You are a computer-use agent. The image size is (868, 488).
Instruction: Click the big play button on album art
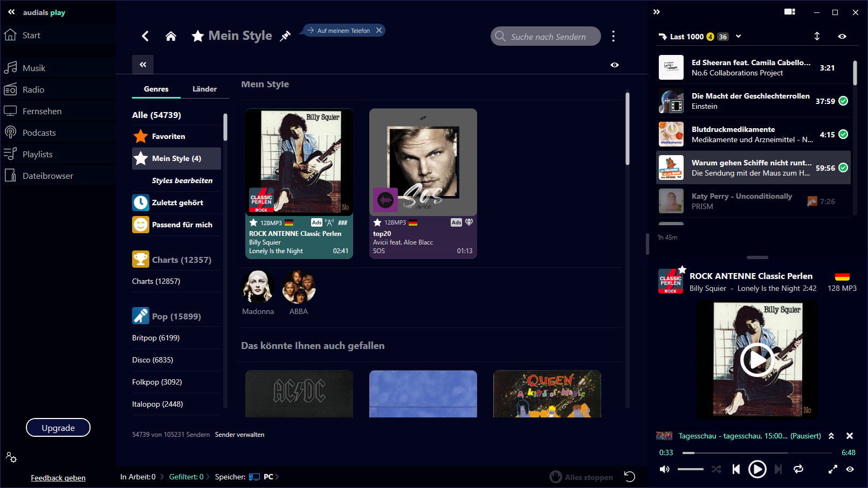tap(757, 360)
